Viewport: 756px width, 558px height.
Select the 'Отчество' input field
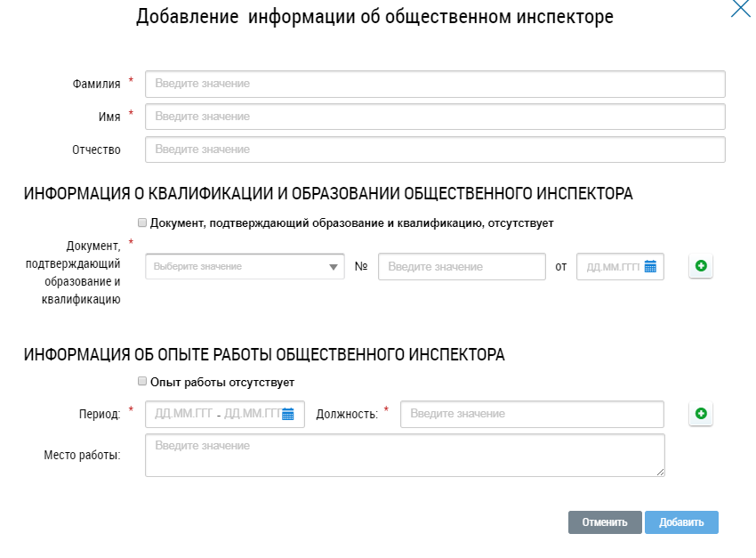tap(435, 150)
